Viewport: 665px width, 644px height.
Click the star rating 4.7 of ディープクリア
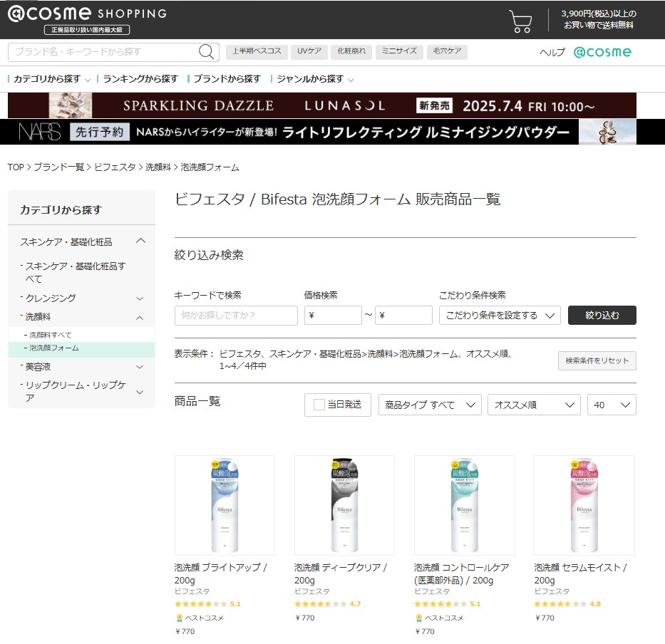click(327, 603)
